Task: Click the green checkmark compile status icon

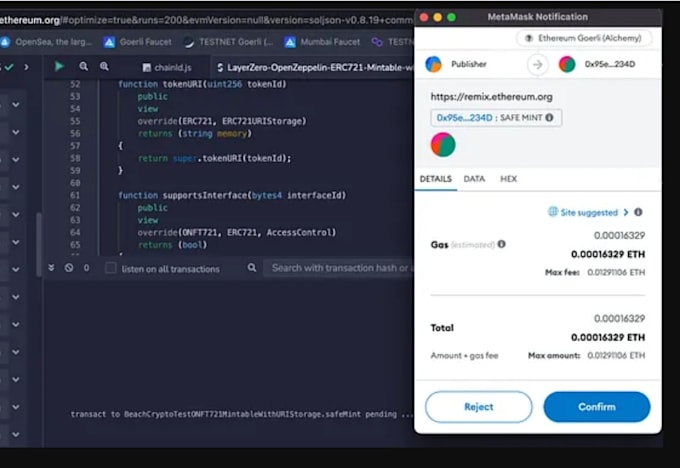Action: [9, 67]
